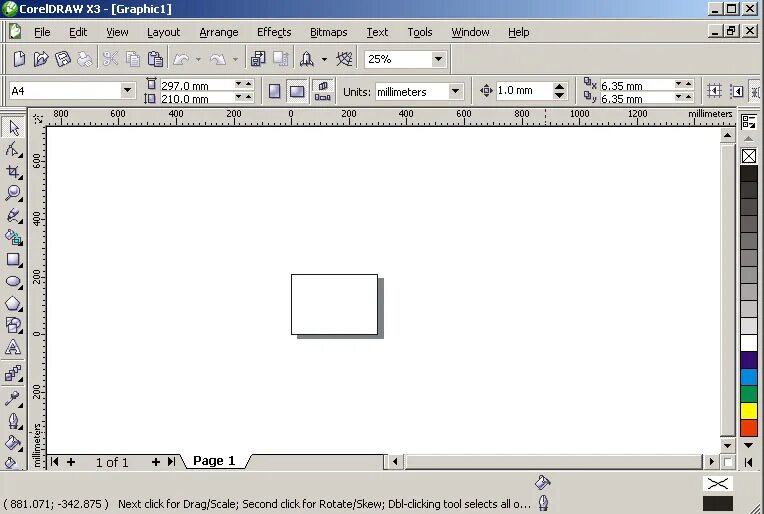The width and height of the screenshot is (764, 514).
Task: Open the Arrange menu
Action: 219,32
